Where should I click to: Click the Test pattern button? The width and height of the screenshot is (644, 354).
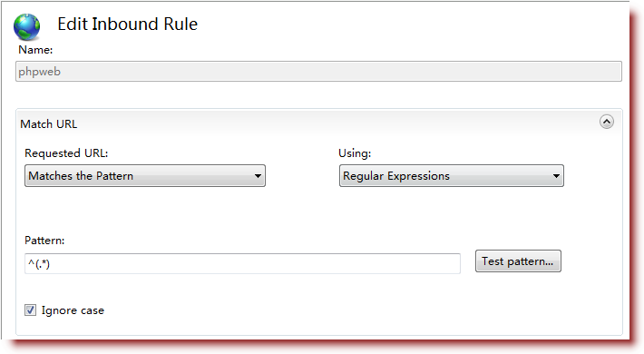coord(518,261)
